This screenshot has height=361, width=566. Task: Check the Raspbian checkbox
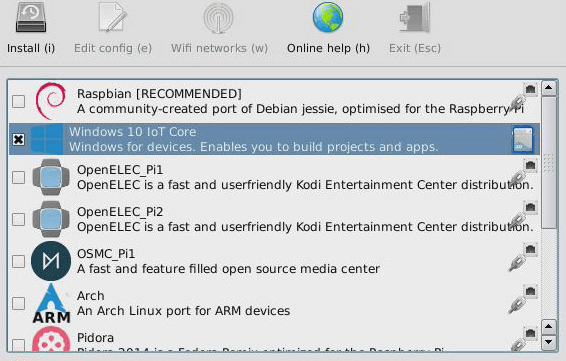coord(18,101)
